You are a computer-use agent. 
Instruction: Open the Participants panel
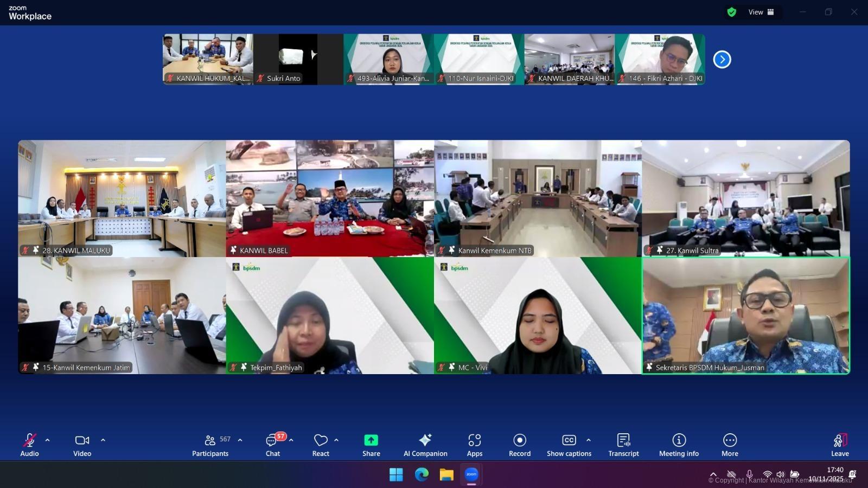210,445
